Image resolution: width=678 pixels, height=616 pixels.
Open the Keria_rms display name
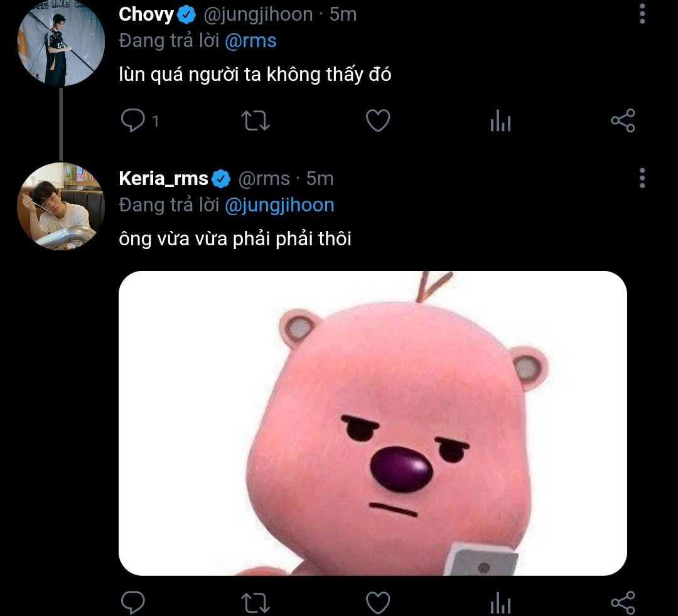point(163,178)
